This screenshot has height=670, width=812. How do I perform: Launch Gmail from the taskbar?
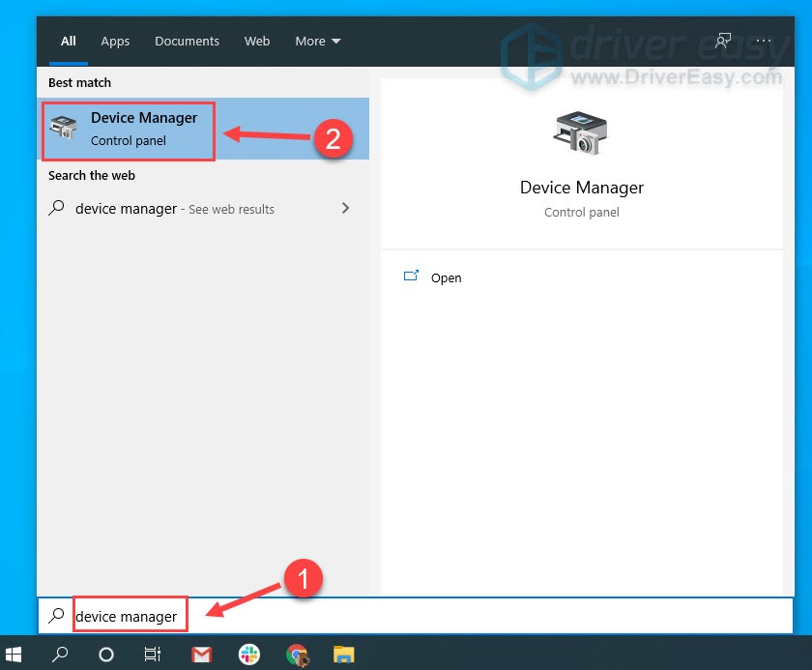point(201,655)
